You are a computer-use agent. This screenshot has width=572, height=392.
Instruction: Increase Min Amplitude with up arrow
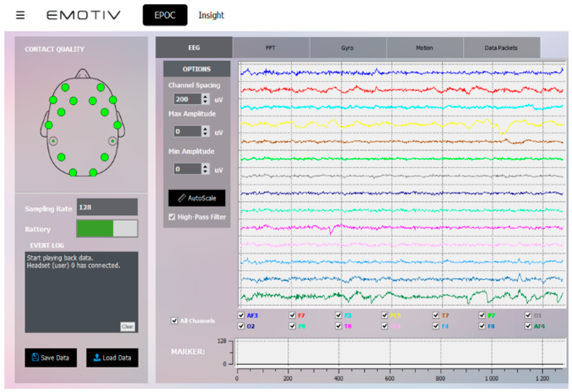coord(205,167)
